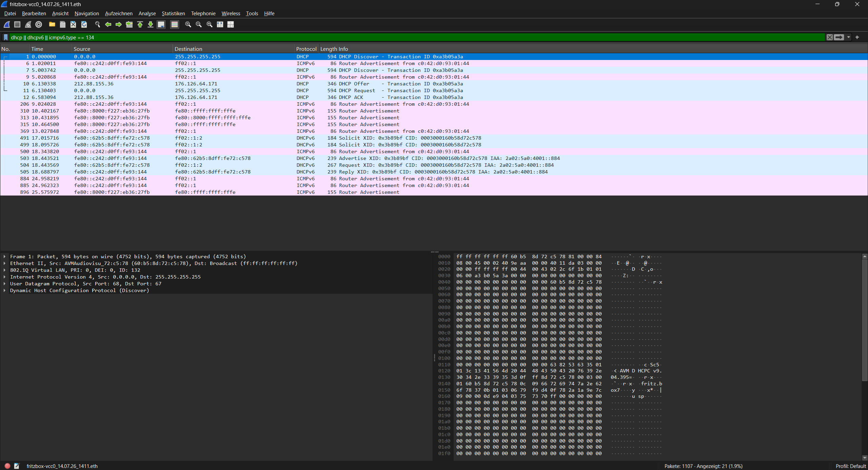Go forward to the next packet
The height and width of the screenshot is (470, 868).
(119, 24)
